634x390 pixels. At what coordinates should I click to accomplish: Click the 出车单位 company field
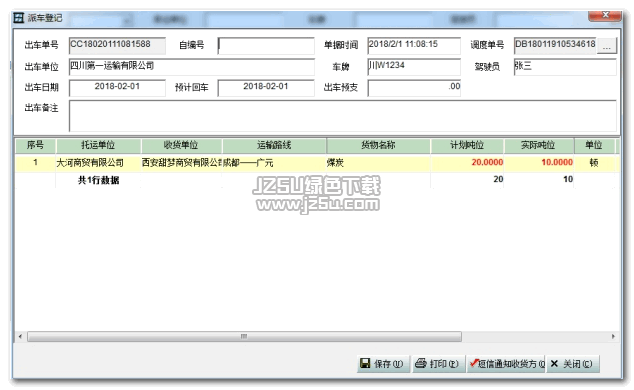point(192,67)
